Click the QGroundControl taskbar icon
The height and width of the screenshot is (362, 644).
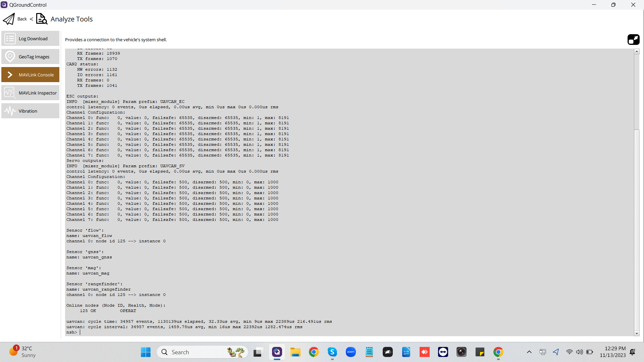click(x=277, y=352)
